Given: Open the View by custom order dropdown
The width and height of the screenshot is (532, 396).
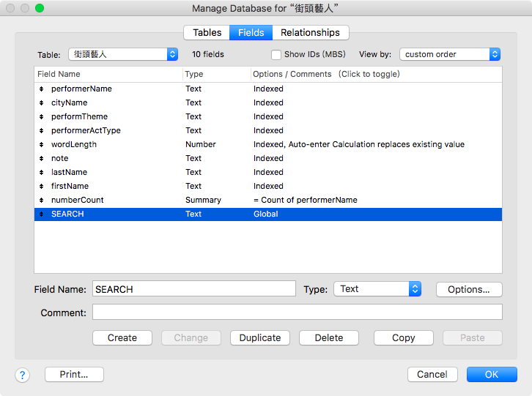Looking at the screenshot, I should (x=450, y=54).
